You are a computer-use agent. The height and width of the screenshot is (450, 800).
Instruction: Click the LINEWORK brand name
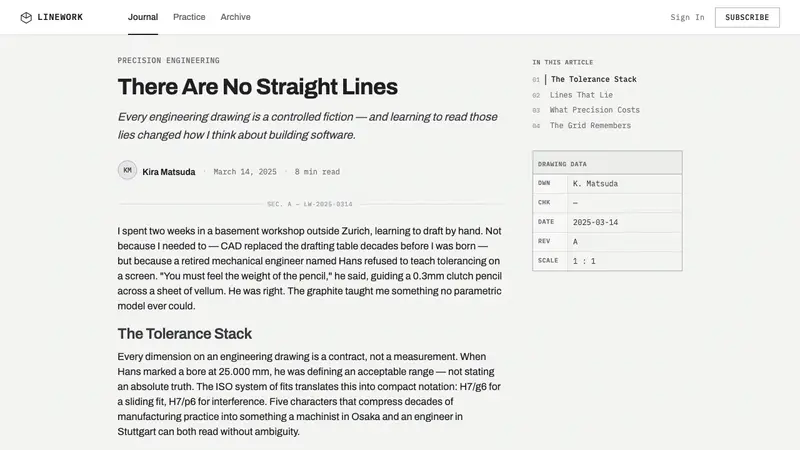pos(60,17)
